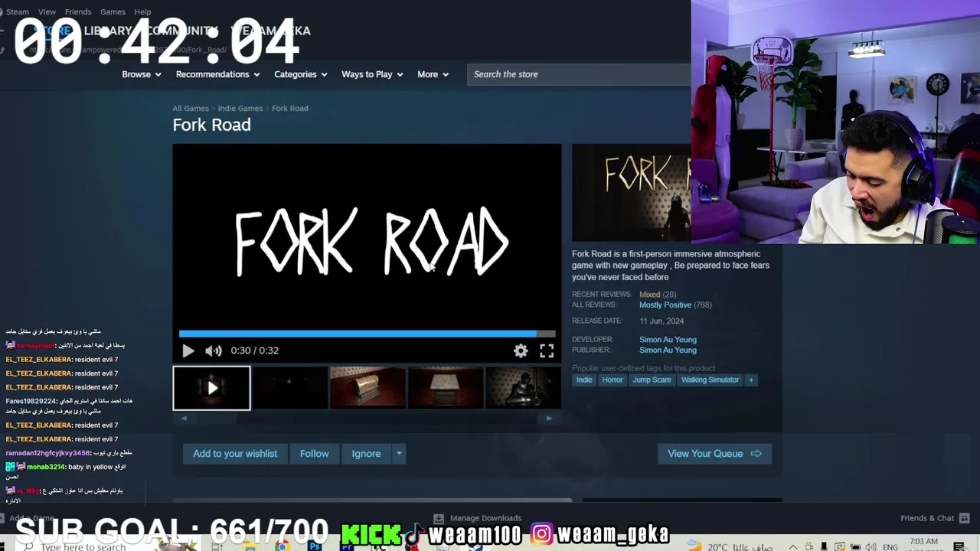Image resolution: width=980 pixels, height=551 pixels.
Task: Play the Fork Road trailer video
Action: tap(188, 350)
